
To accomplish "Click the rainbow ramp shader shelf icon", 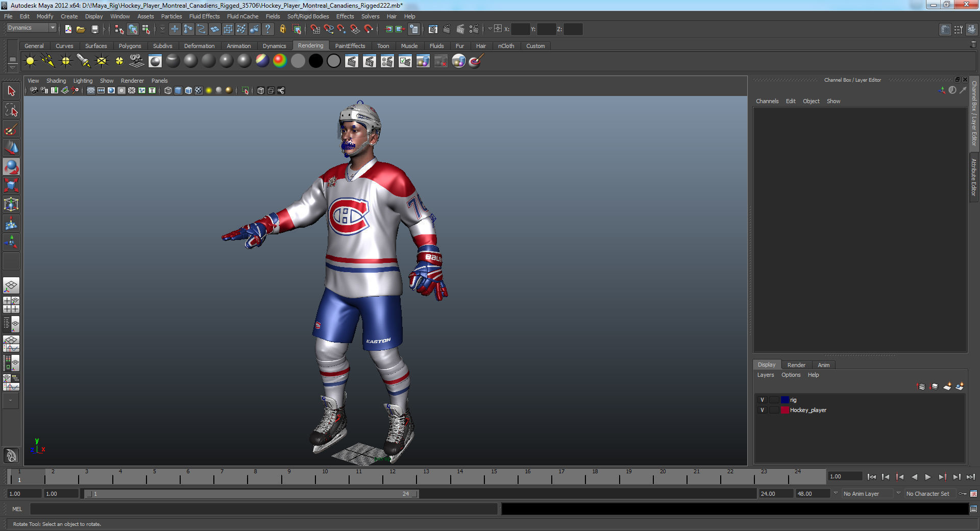I will tap(280, 61).
